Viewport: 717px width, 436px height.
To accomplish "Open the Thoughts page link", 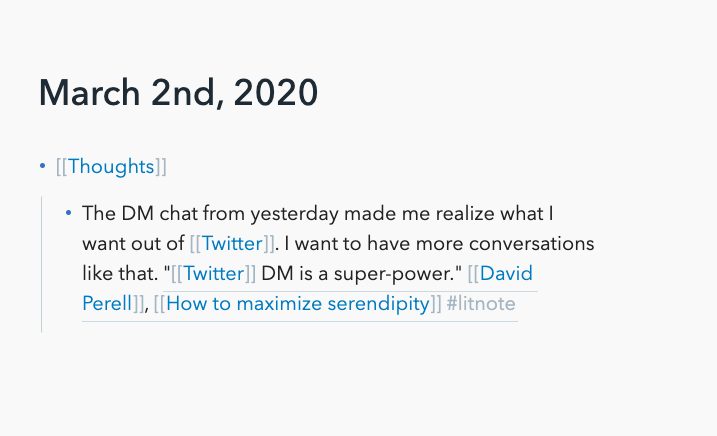I will point(111,167).
